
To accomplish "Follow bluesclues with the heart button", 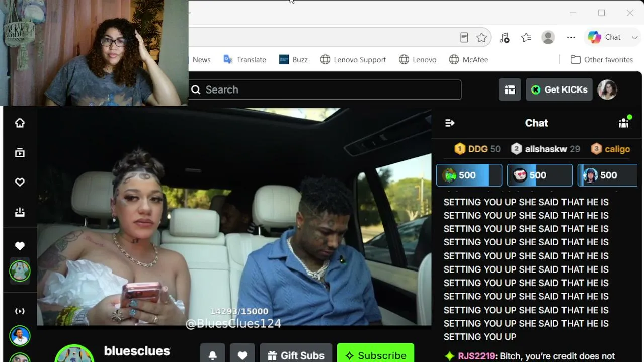I will tap(242, 355).
